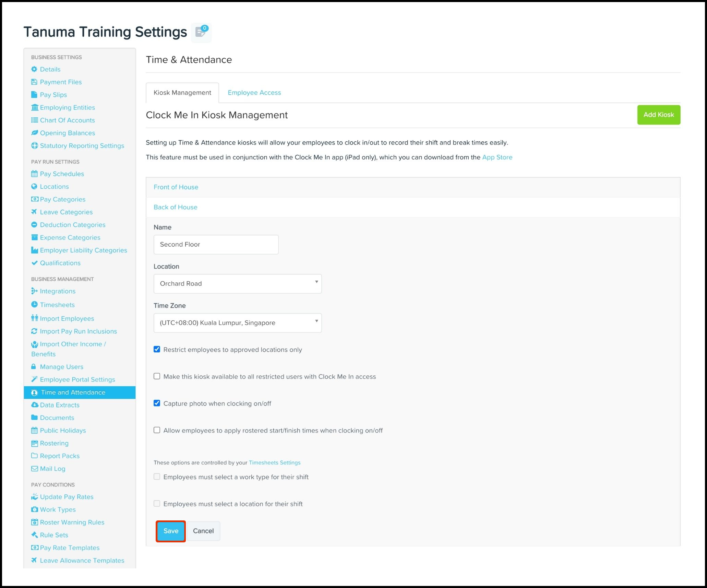Image resolution: width=707 pixels, height=588 pixels.
Task: Click the Add Kiosk button
Action: 658,115
